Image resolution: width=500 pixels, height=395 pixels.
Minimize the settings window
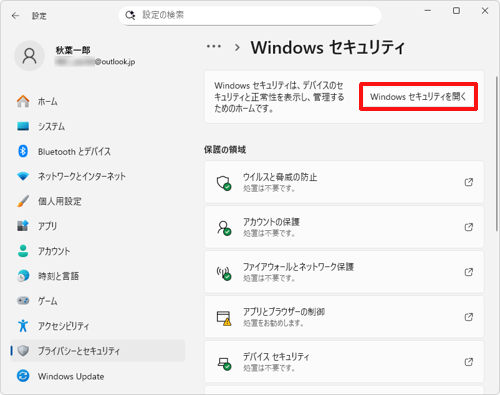pos(428,11)
